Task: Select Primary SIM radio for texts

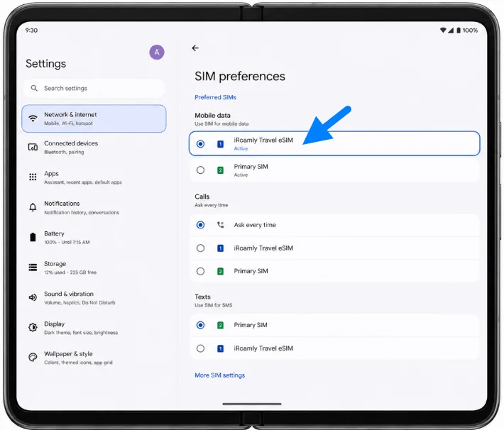Action: pos(200,325)
